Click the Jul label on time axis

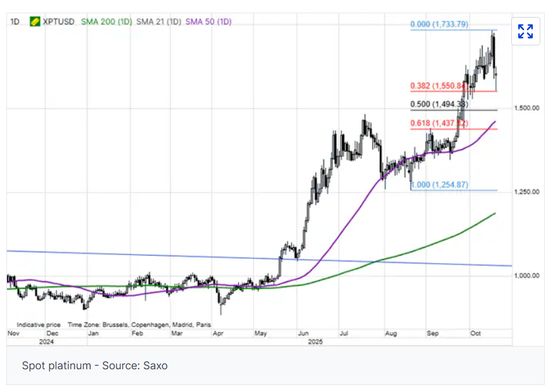(x=344, y=332)
